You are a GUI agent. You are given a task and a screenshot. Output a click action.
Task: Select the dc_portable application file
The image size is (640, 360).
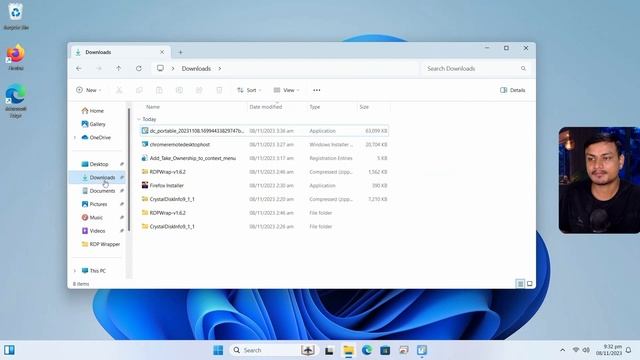pyautogui.click(x=264, y=131)
